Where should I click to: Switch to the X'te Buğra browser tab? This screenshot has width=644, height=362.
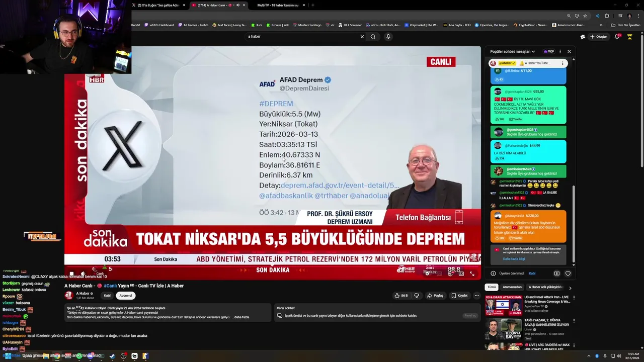point(158,5)
